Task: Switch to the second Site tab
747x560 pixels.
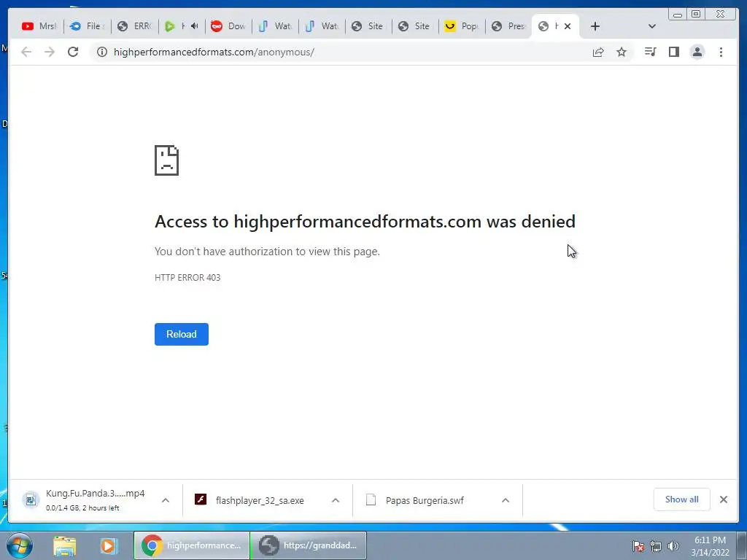Action: [415, 26]
